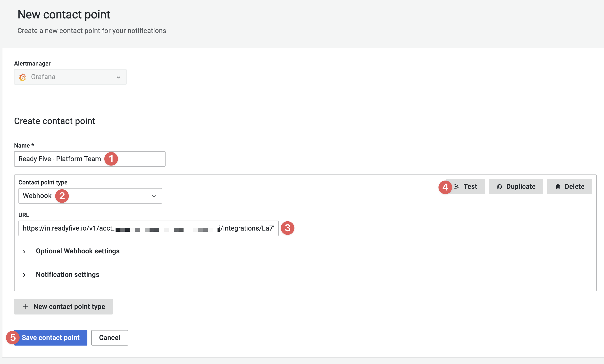Edit the Name field value
The image size is (604, 364).
tap(89, 159)
